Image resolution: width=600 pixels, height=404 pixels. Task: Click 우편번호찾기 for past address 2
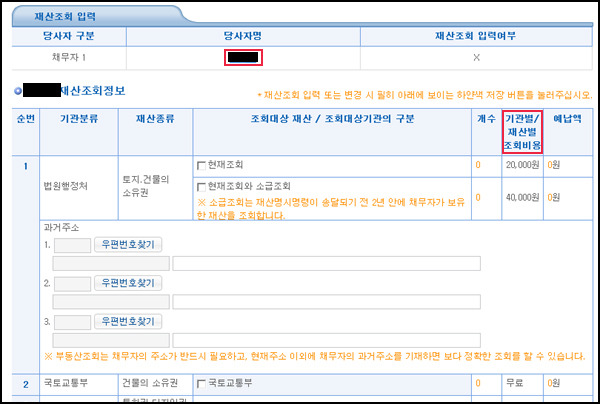click(x=128, y=283)
